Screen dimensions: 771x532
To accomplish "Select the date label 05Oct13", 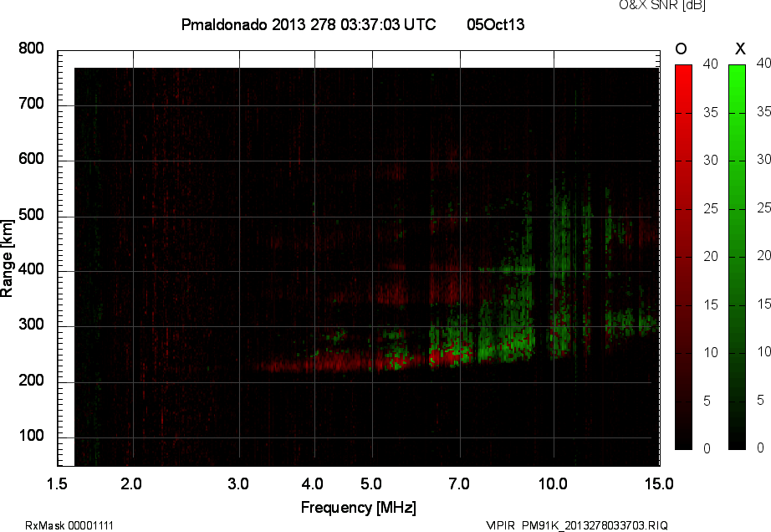I will pos(496,24).
